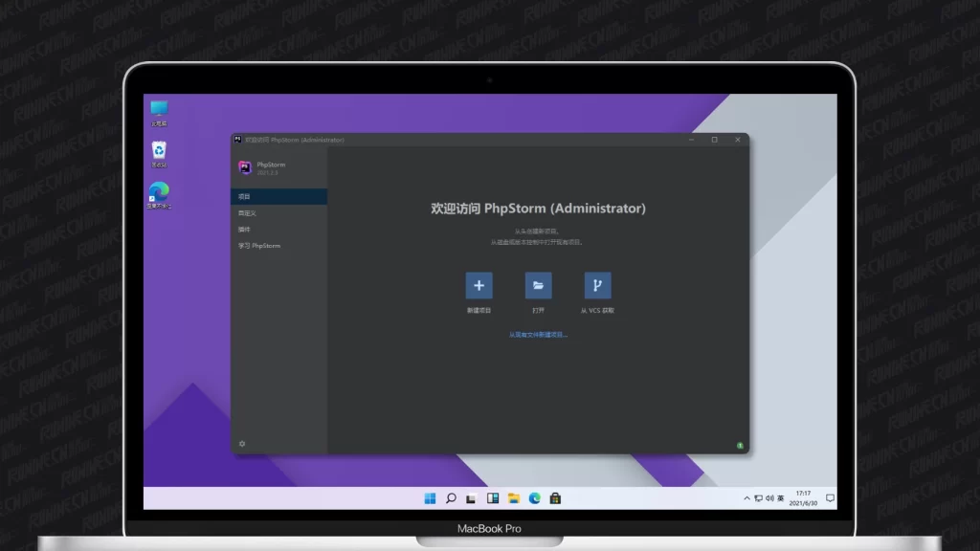Select the Microsoft Edge desktop shortcut
980x551 pixels.
click(159, 192)
